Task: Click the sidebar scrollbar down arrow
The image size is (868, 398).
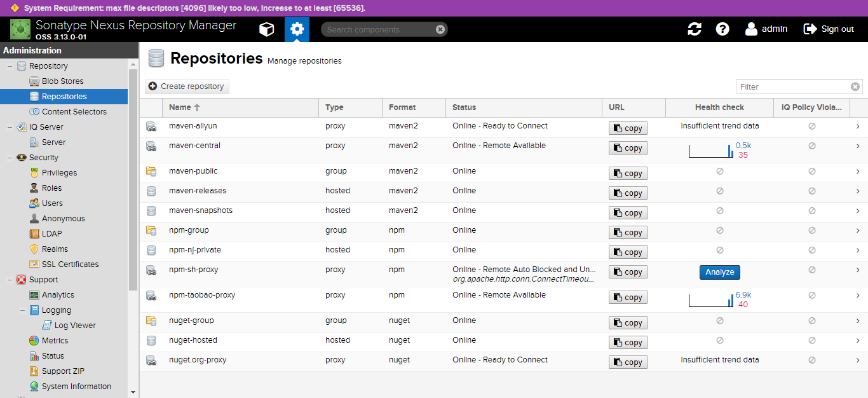Action: [x=133, y=392]
